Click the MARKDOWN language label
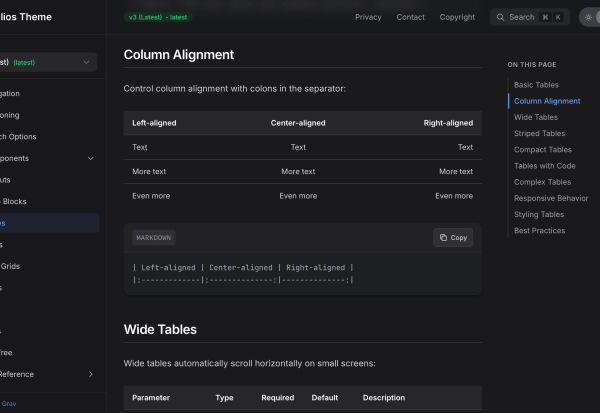Image resolution: width=600 pixels, height=413 pixels. click(153, 238)
